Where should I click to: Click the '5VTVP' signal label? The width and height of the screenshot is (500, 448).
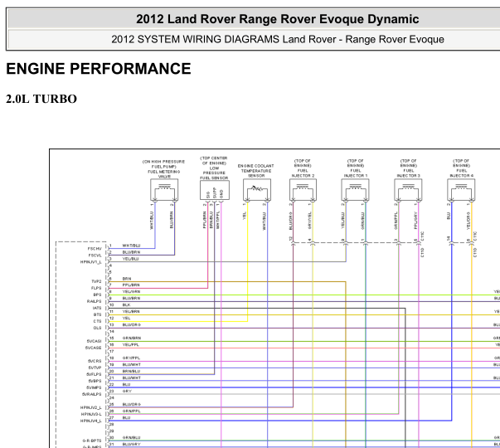coord(95,368)
